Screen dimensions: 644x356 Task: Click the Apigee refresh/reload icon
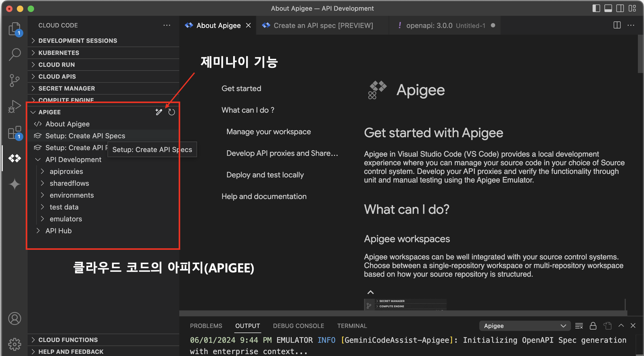tap(171, 112)
